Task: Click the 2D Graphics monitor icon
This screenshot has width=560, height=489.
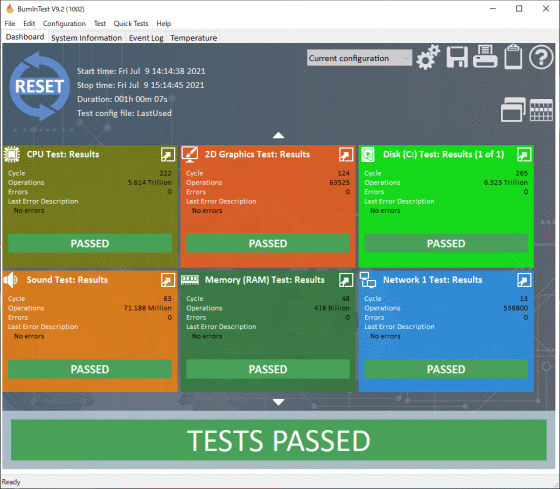Action: tap(190, 154)
